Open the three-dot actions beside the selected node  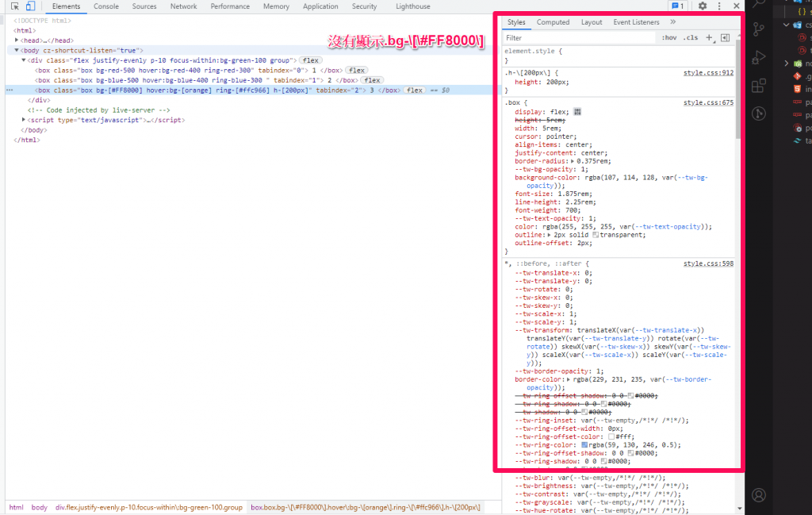click(x=10, y=90)
